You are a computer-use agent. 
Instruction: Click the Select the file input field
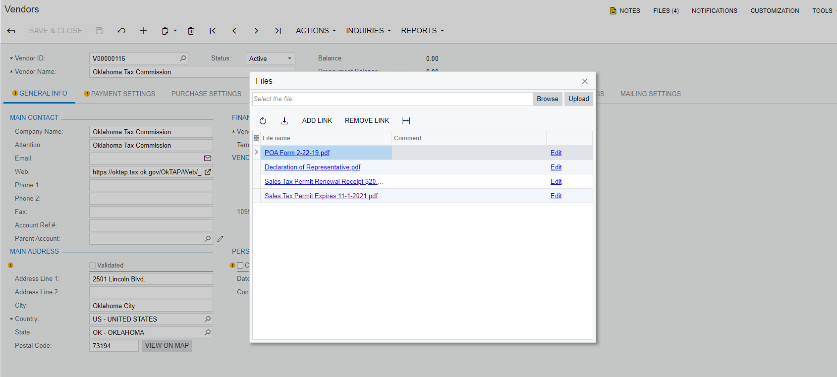(392, 99)
